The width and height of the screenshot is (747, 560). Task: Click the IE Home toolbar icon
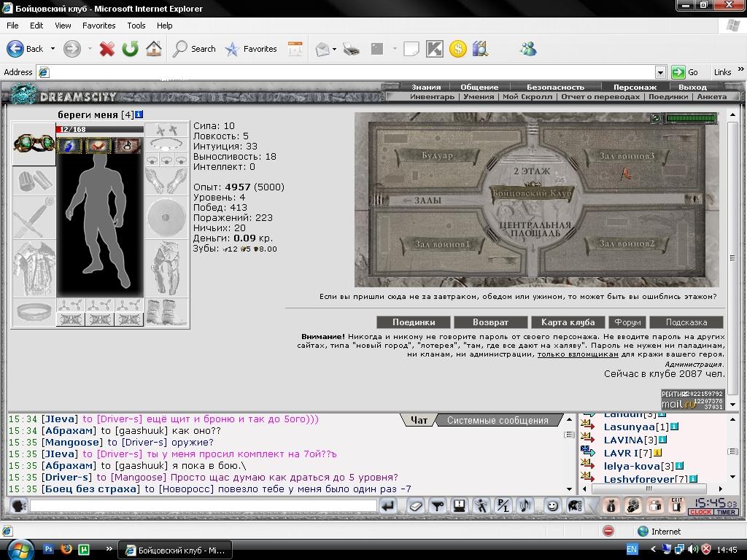pos(153,49)
